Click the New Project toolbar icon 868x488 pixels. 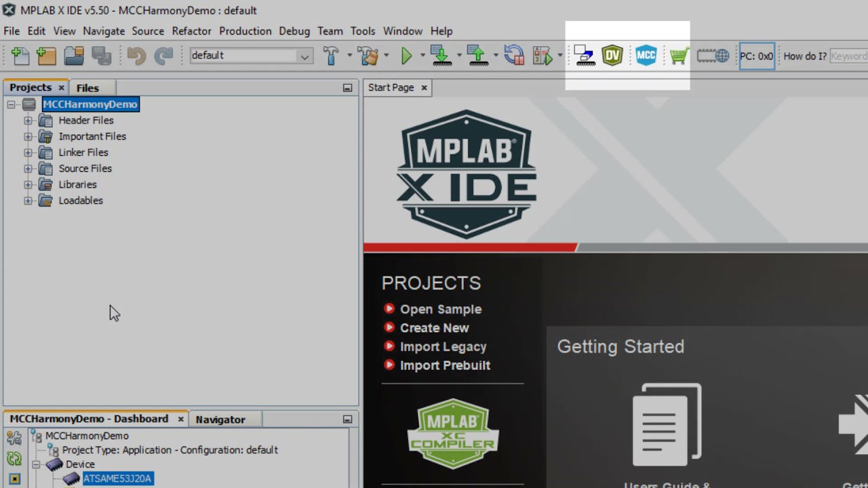[x=46, y=56]
